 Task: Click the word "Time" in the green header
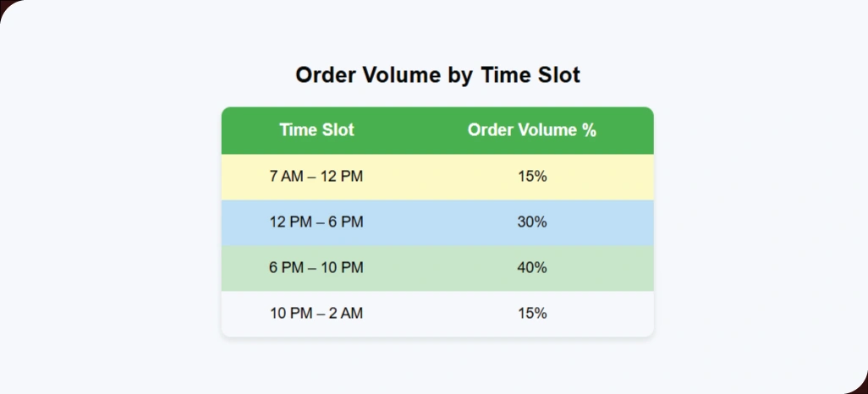[297, 130]
